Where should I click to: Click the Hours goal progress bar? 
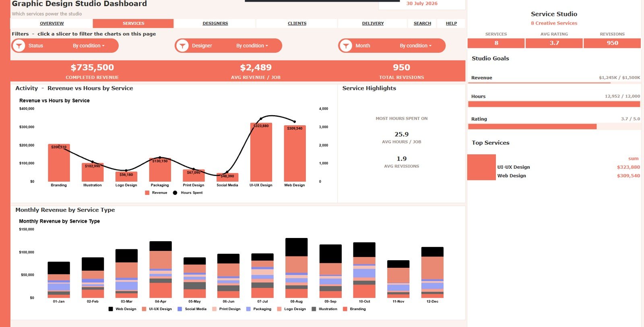pos(554,104)
